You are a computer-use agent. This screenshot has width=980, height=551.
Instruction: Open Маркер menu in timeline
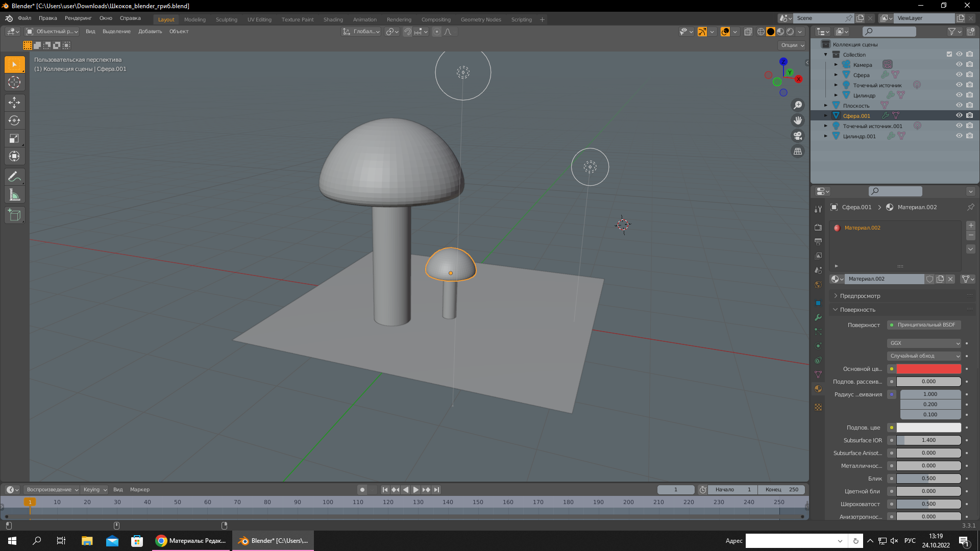coord(140,490)
